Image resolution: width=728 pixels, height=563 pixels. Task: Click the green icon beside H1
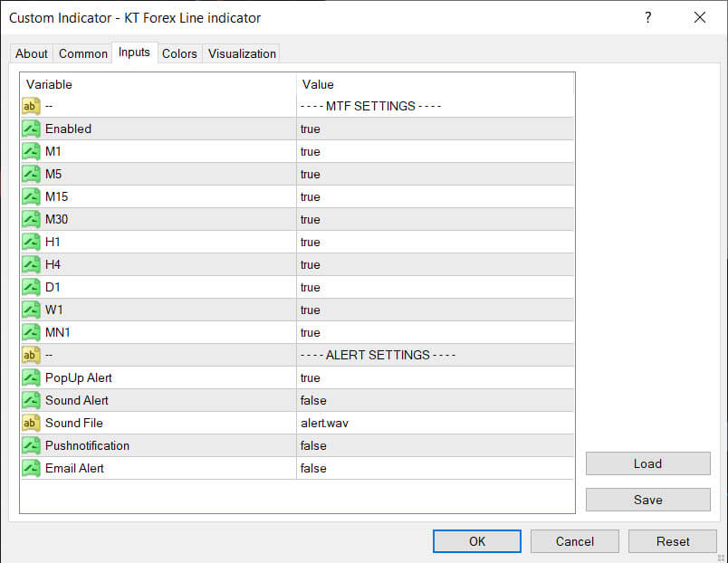(x=31, y=242)
